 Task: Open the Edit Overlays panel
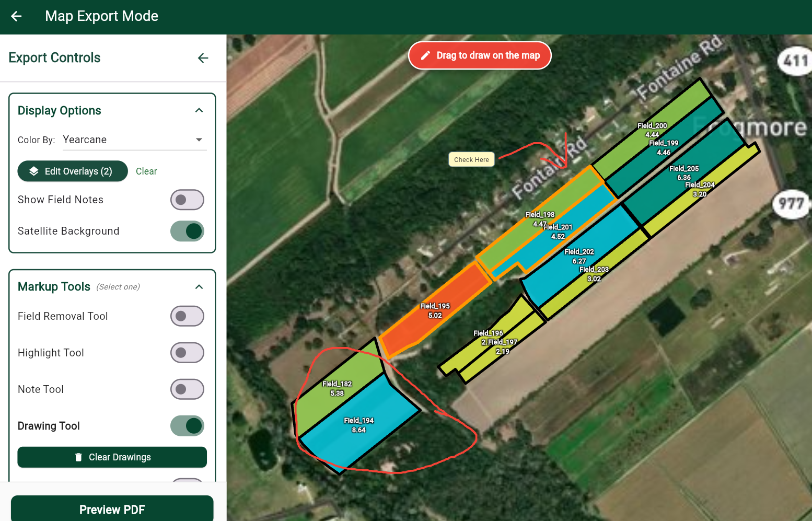pos(73,171)
